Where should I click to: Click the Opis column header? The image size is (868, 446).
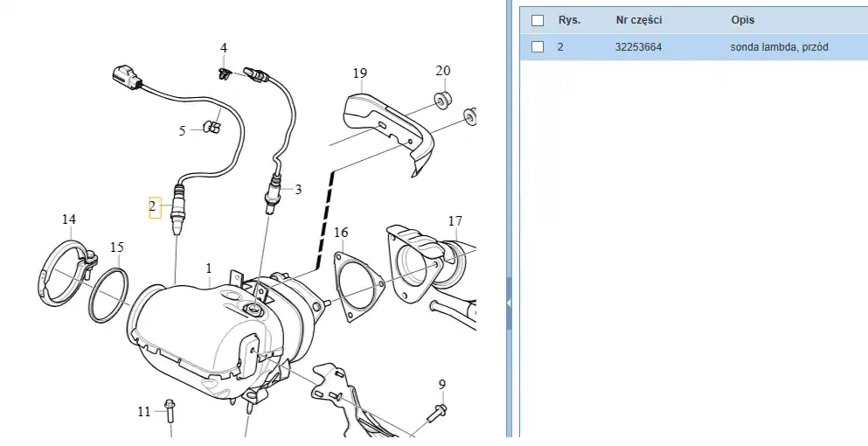tap(743, 20)
